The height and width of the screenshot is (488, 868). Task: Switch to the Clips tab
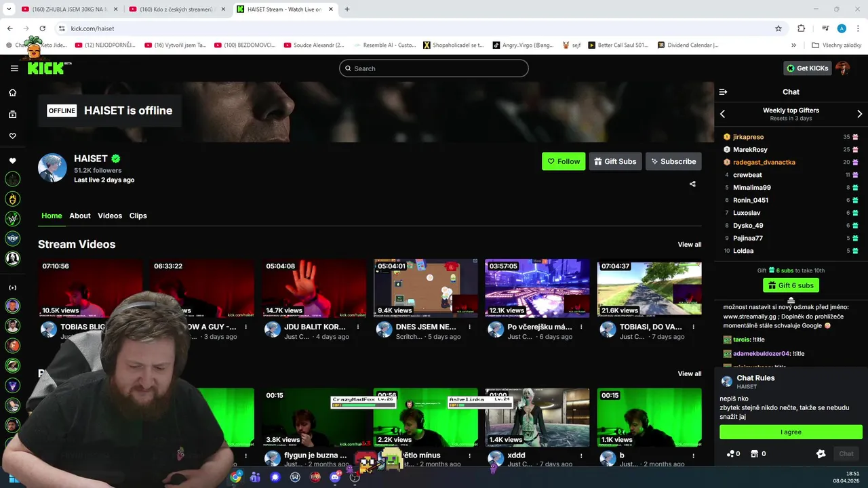point(138,216)
